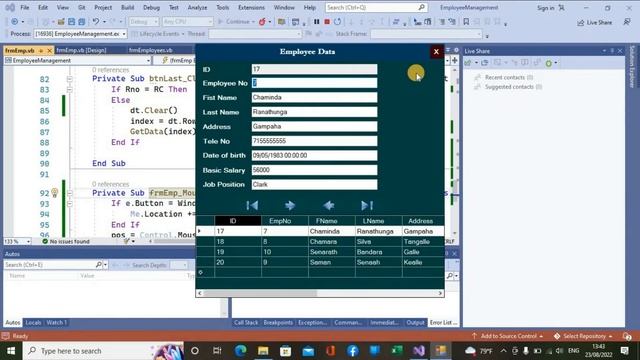
Task: Open the Git menu
Action: coord(82,7)
